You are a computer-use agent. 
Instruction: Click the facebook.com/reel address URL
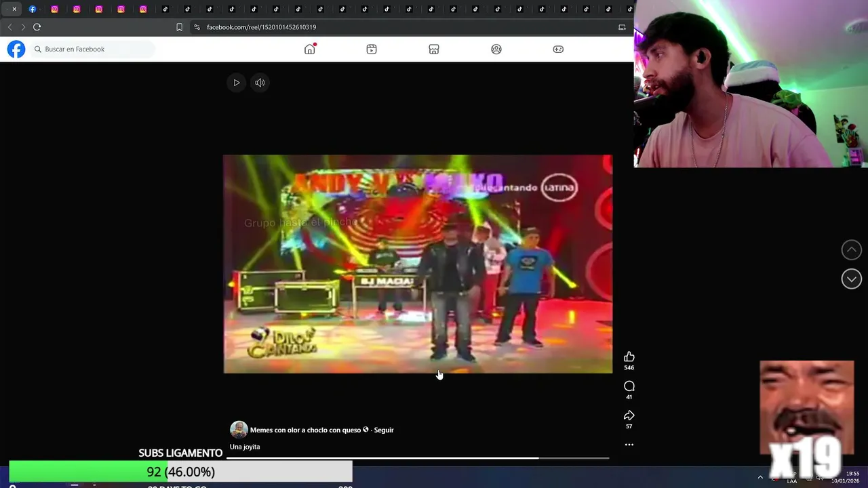point(261,27)
